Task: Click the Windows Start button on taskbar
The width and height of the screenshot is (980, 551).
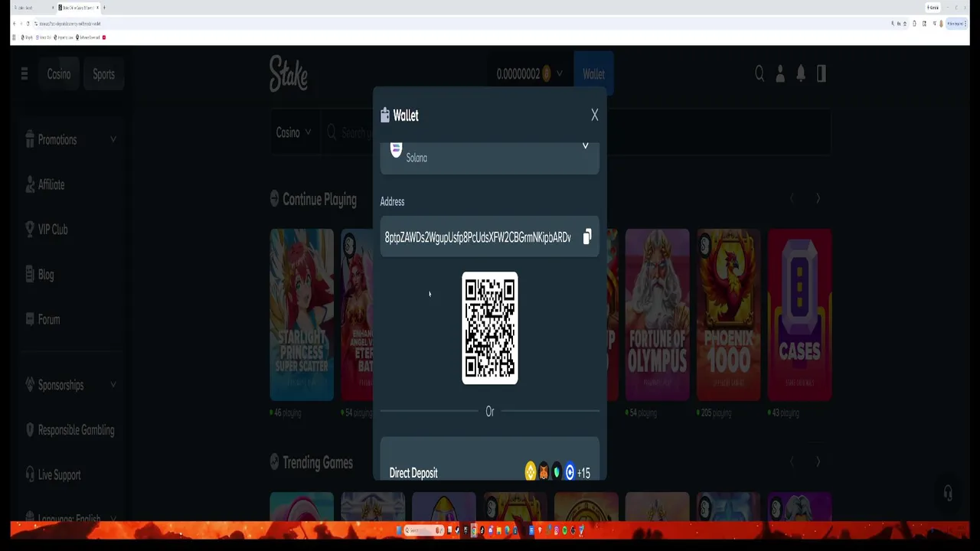Action: pos(399,530)
